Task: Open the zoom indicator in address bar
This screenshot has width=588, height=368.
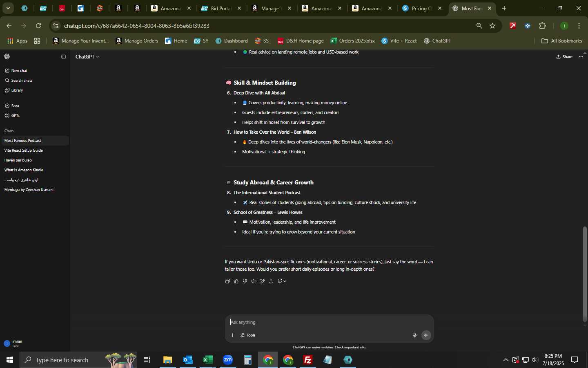Action: coord(479,26)
